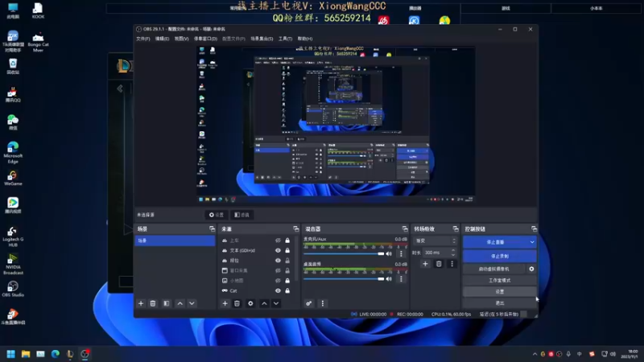Screen dimensions: 644x362
Task: Move the scene down with the arrow
Action: pos(192,303)
